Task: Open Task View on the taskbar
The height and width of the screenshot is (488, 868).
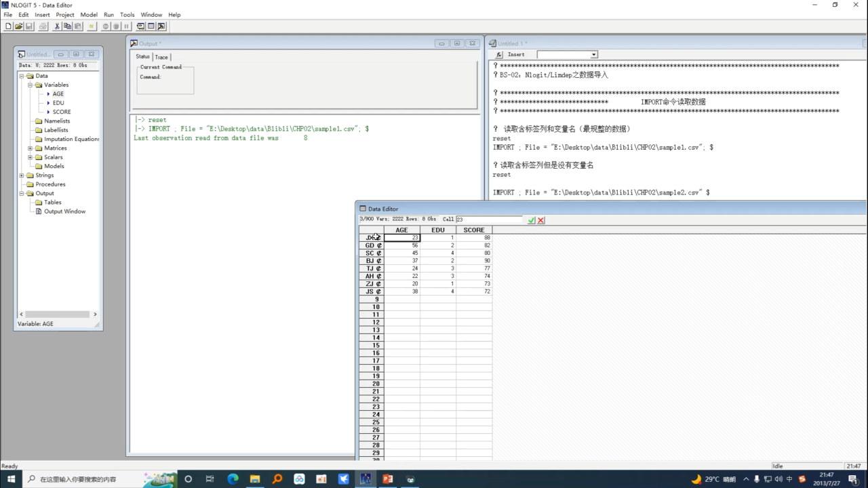Action: pos(210,479)
